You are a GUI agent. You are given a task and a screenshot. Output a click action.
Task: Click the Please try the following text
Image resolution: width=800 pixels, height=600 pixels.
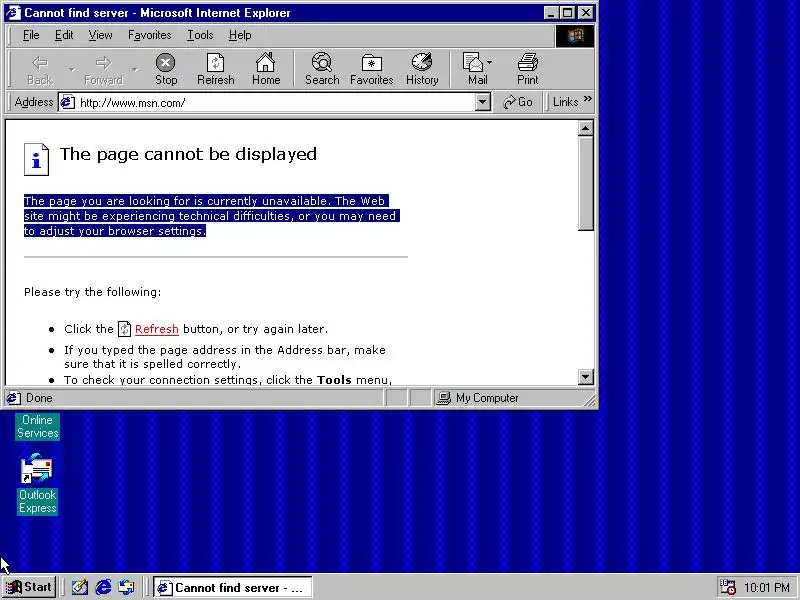coord(92,292)
